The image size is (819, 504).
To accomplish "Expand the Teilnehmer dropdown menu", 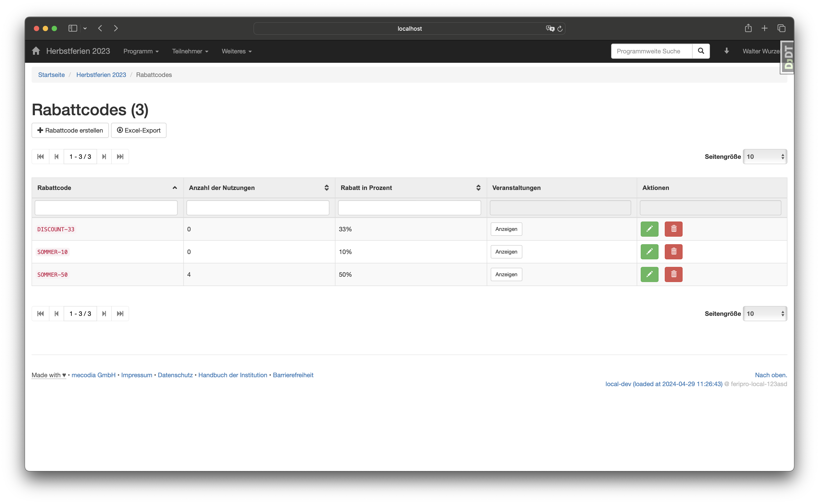I will point(190,51).
